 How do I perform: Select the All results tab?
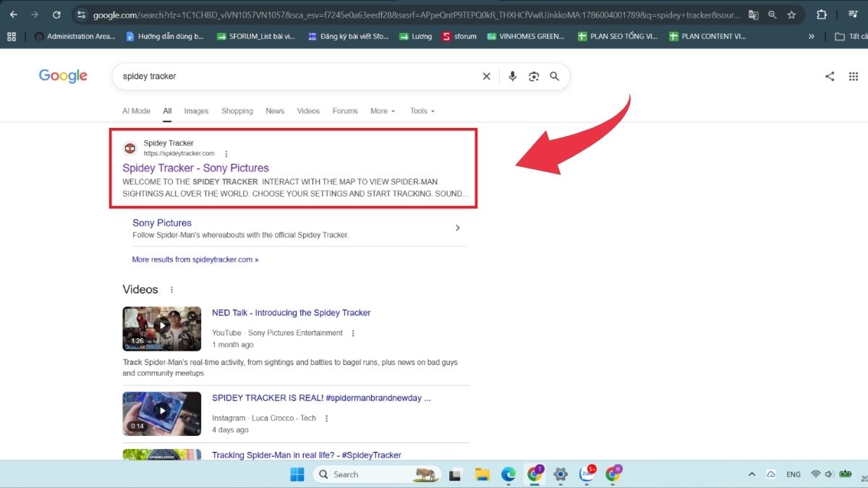click(167, 111)
